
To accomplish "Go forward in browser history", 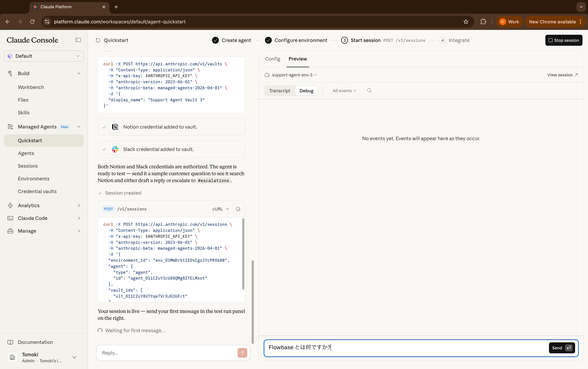I will tap(20, 22).
